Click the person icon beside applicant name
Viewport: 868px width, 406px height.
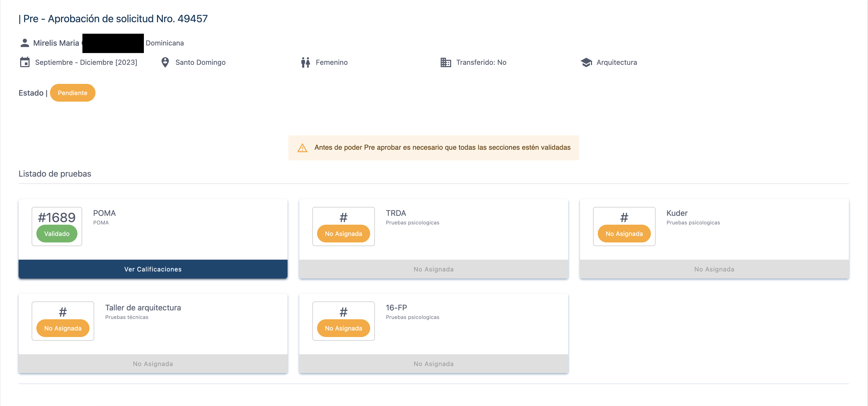tap(25, 43)
